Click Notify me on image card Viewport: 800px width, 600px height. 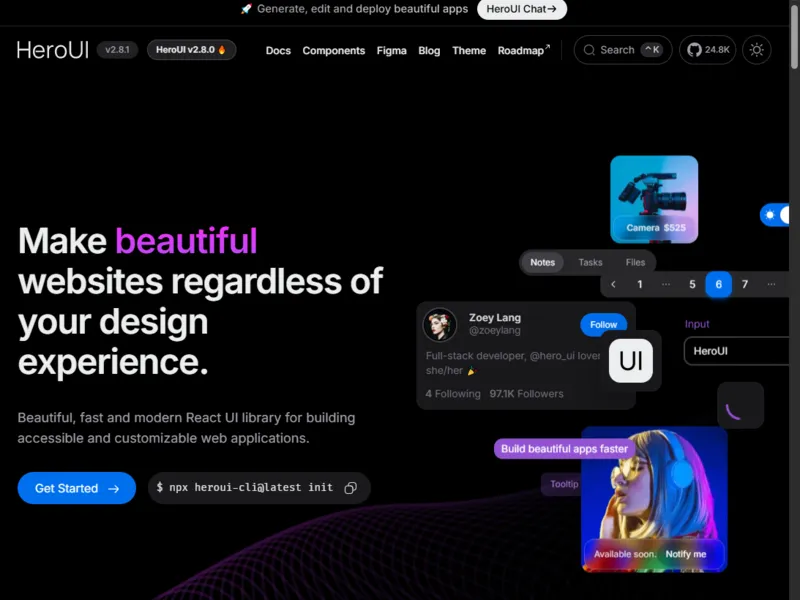(685, 554)
